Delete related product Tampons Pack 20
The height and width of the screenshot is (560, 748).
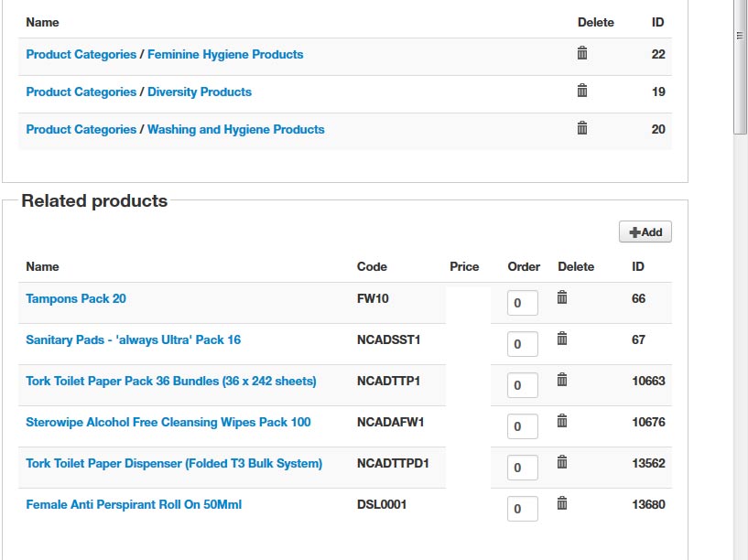(x=562, y=297)
